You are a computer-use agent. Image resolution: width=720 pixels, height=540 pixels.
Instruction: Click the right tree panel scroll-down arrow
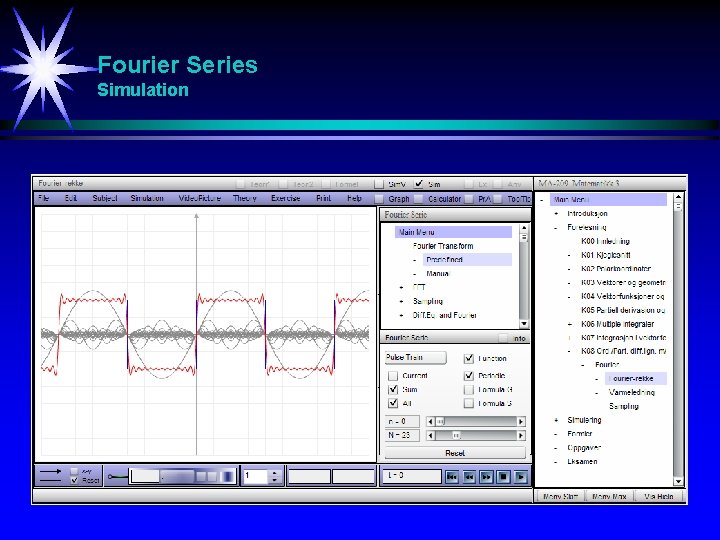tap(678, 481)
